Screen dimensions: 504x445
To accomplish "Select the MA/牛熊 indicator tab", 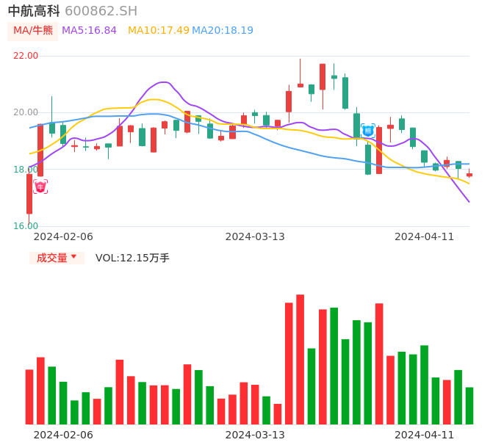I will 33,30.
